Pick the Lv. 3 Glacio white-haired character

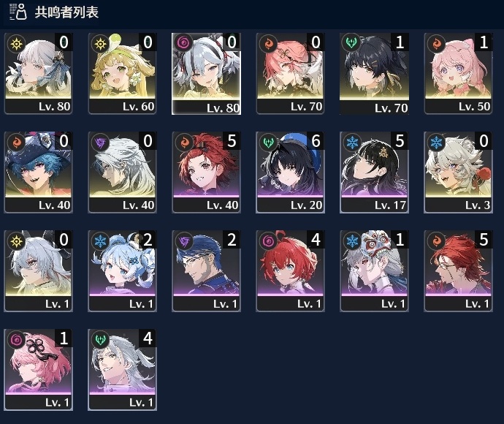pyautogui.click(x=458, y=172)
